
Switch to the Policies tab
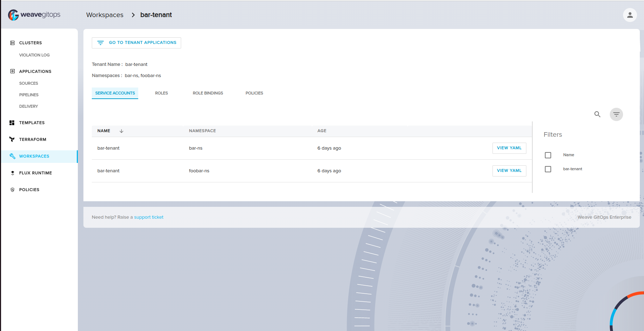click(254, 93)
